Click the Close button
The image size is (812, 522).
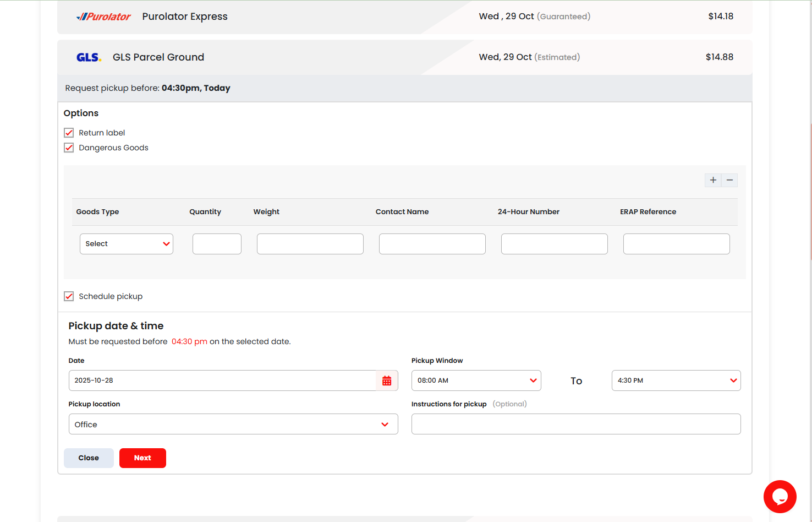pyautogui.click(x=89, y=458)
